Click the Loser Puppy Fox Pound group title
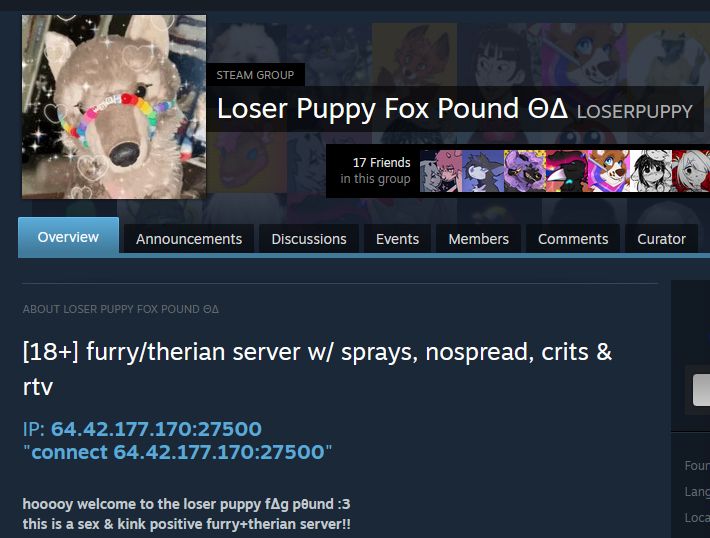This screenshot has height=538, width=710. pos(392,109)
